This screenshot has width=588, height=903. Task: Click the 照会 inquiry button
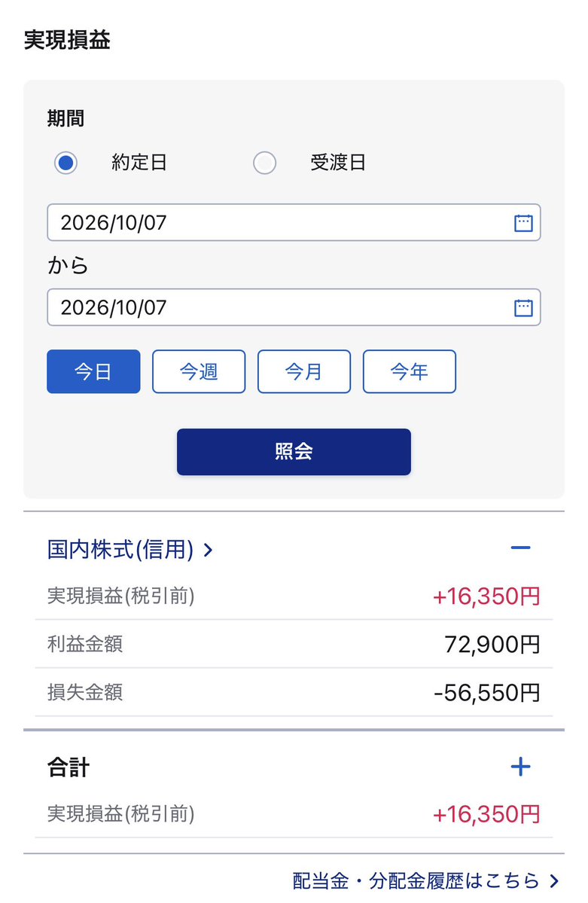(294, 452)
